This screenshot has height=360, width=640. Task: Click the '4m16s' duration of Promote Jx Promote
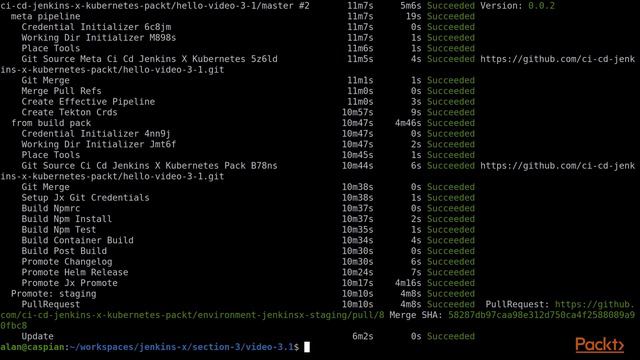408,283
